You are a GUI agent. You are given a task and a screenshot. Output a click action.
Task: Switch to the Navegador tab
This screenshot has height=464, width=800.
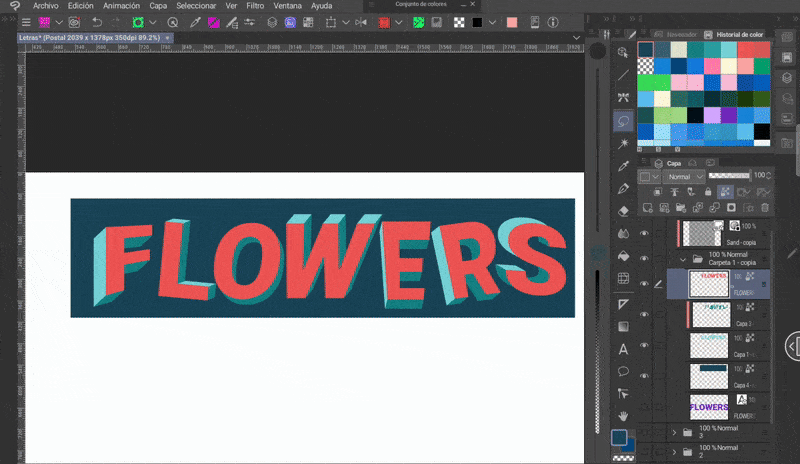677,35
